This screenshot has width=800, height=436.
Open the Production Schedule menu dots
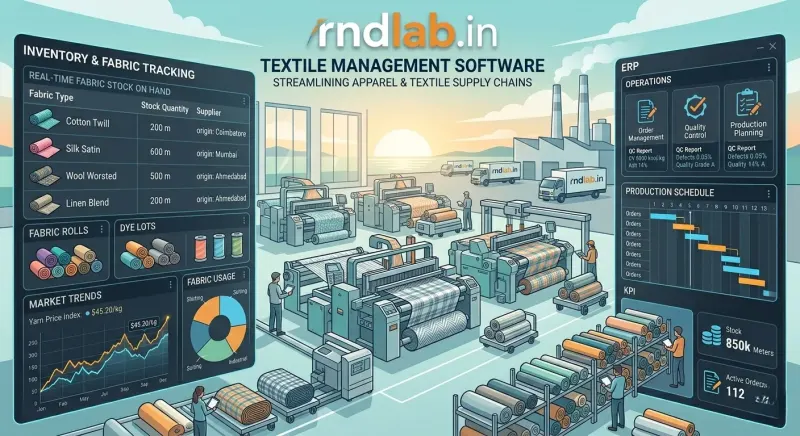(x=768, y=194)
